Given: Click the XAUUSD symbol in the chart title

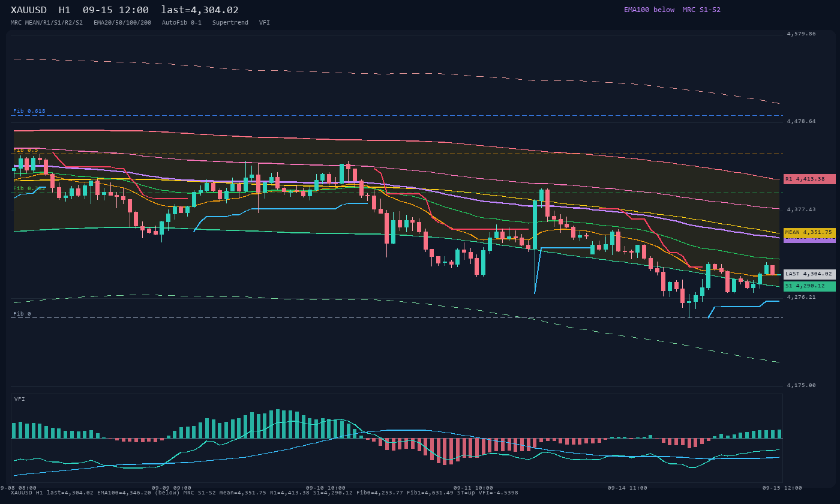Looking at the screenshot, I should point(29,10).
